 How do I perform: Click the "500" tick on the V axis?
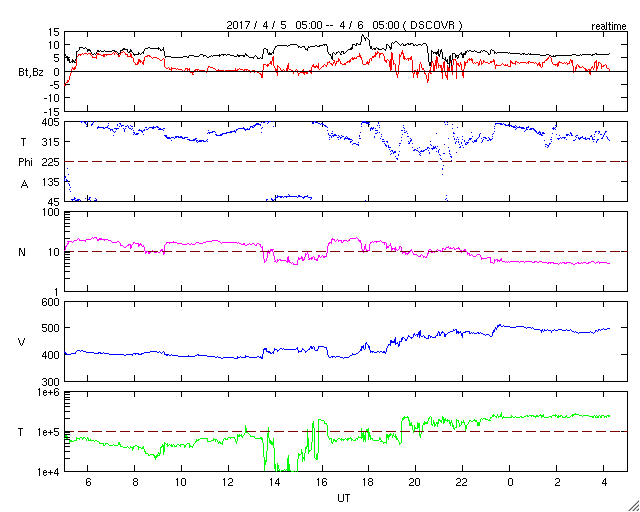[51, 328]
